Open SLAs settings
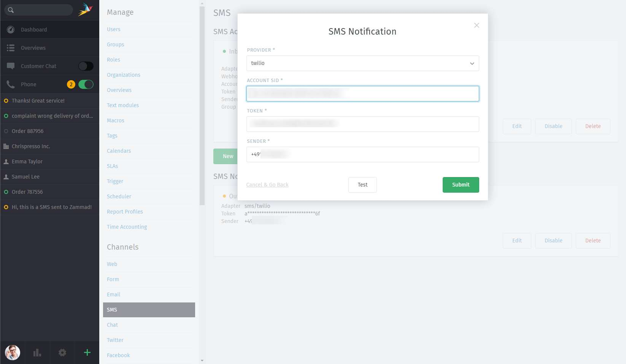This screenshot has height=364, width=626. 113,166
